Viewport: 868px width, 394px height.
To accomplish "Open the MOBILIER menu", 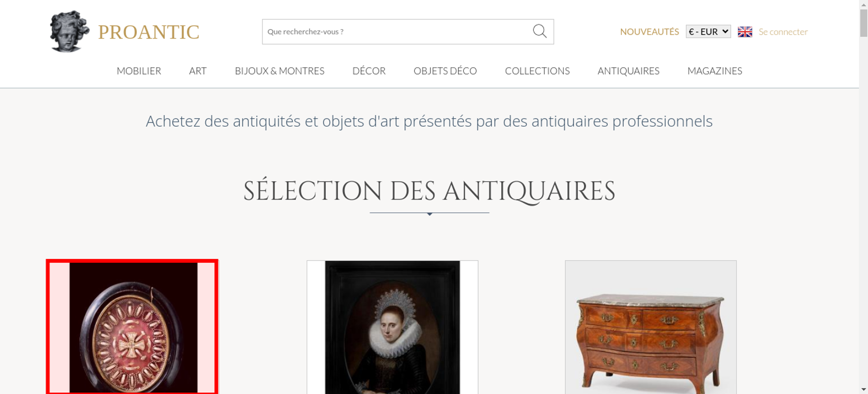I will [x=139, y=71].
